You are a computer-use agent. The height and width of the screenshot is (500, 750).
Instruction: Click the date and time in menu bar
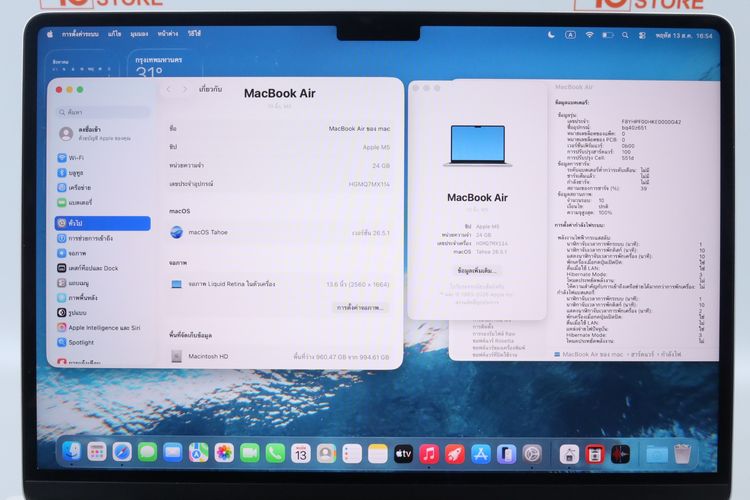click(x=684, y=36)
